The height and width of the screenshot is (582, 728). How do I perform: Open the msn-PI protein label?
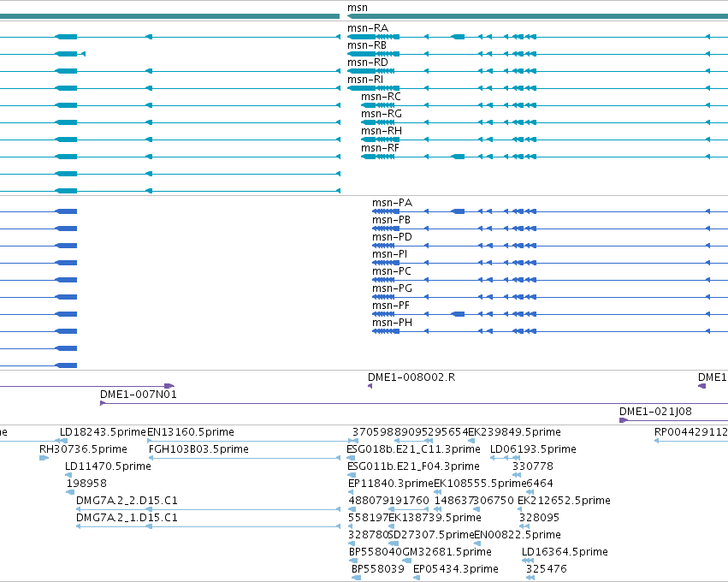[389, 254]
